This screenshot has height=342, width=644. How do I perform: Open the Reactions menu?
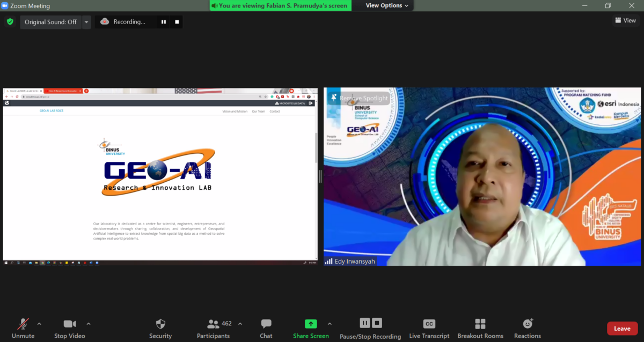tap(528, 328)
